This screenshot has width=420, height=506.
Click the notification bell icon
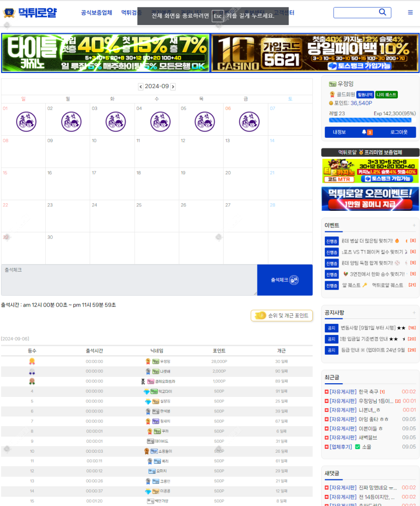tap(364, 132)
